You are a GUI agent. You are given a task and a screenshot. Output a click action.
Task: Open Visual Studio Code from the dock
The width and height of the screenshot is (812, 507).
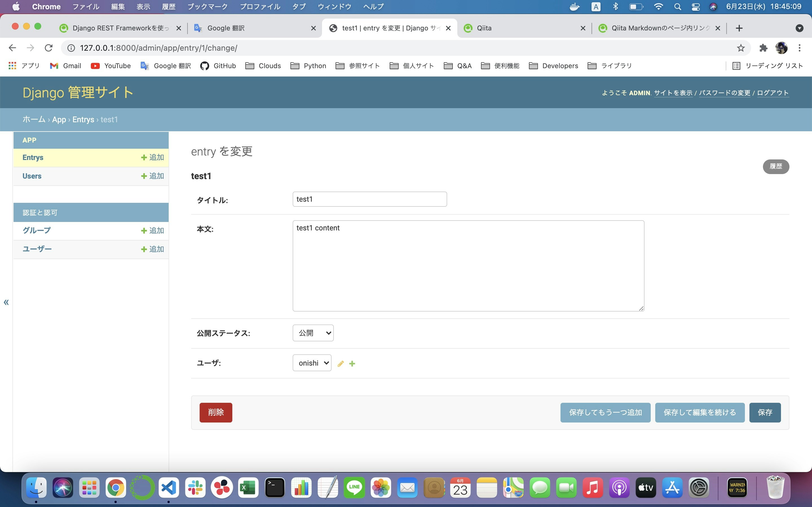click(168, 488)
